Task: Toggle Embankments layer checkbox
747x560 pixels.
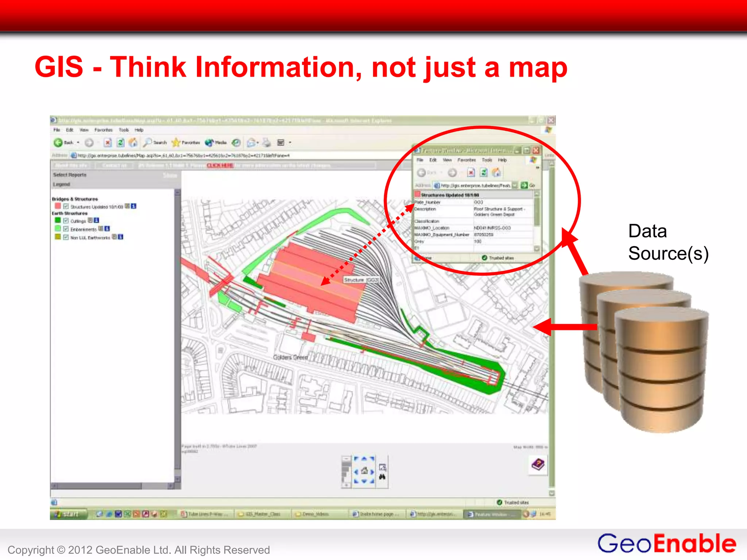Action: pyautogui.click(x=66, y=229)
